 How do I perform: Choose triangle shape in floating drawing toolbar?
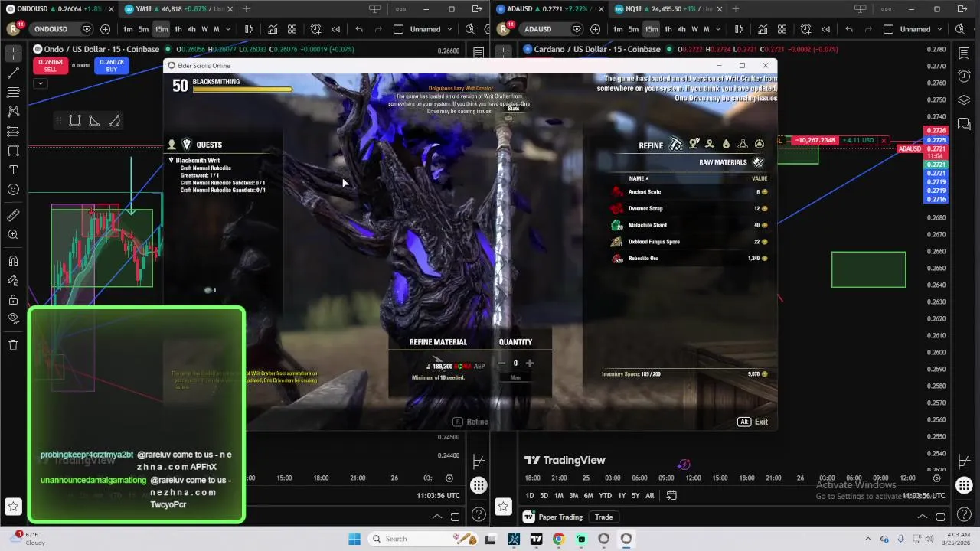(x=94, y=121)
